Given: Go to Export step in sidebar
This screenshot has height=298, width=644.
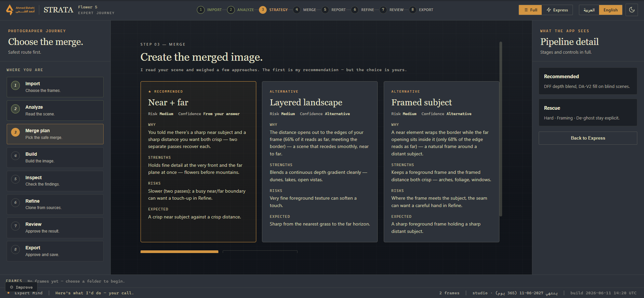Looking at the screenshot, I should coord(55,251).
